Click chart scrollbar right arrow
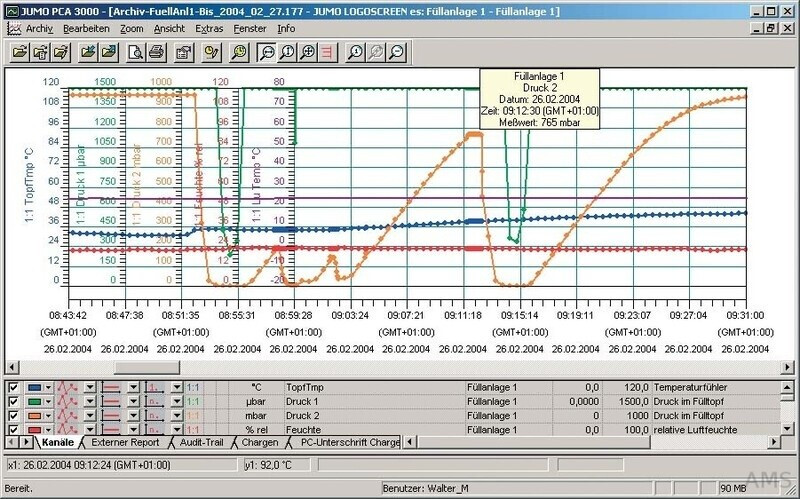800x499 pixels. pyautogui.click(x=788, y=367)
